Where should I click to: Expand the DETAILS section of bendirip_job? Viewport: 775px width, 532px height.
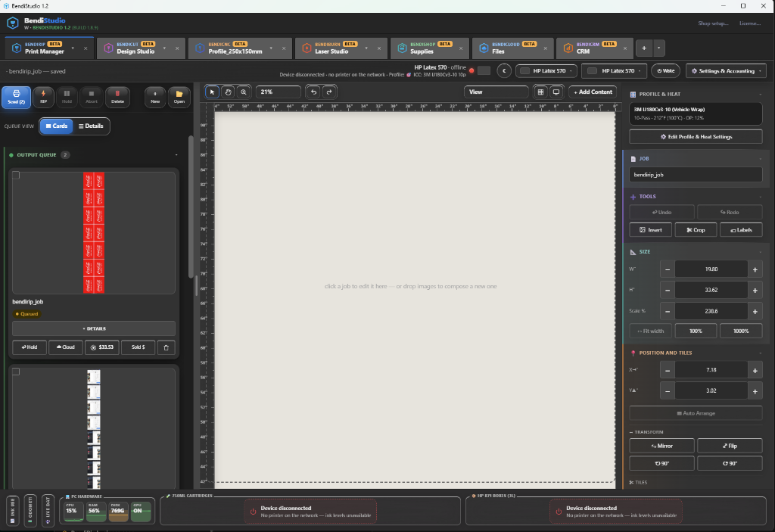94,328
